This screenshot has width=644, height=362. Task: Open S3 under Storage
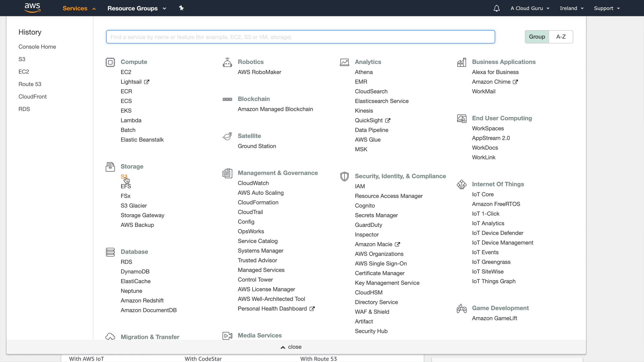click(124, 177)
